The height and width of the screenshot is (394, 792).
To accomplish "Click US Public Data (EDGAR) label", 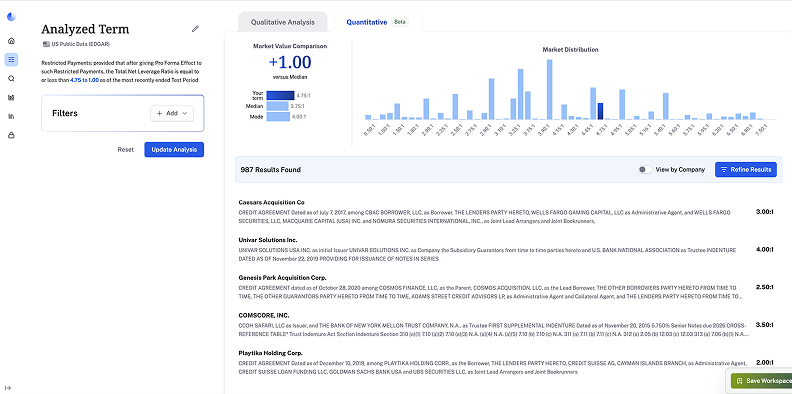I will [x=81, y=44].
